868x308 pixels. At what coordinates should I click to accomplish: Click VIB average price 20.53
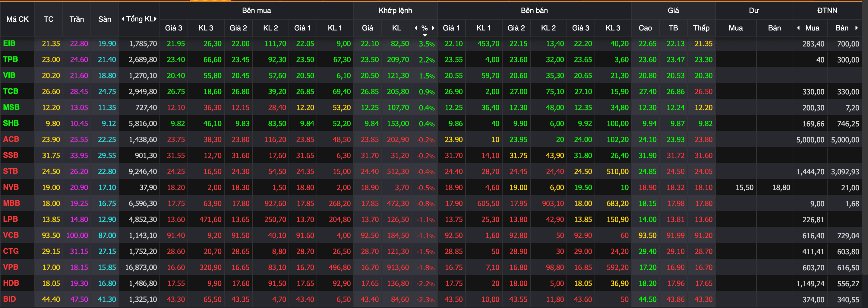(x=675, y=76)
